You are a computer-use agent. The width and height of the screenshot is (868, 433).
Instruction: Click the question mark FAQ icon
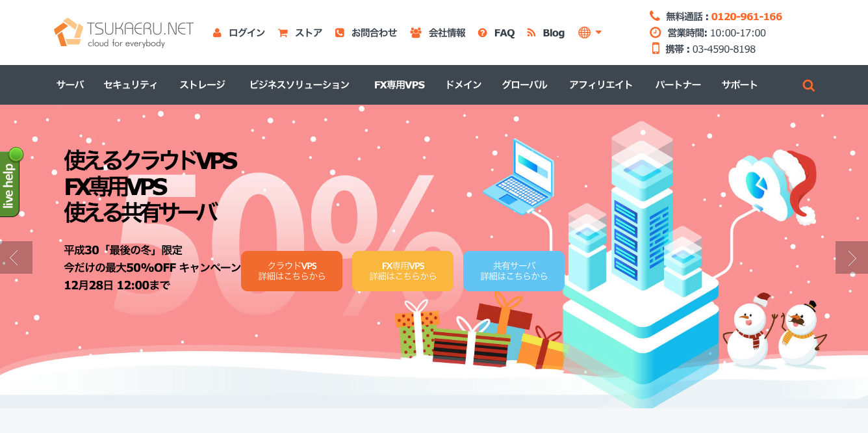tap(482, 33)
